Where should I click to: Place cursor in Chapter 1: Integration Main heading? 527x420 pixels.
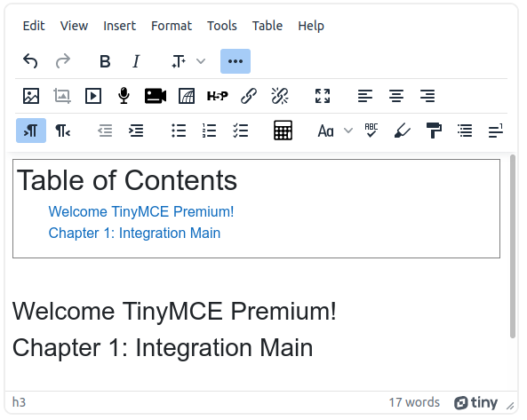point(163,347)
